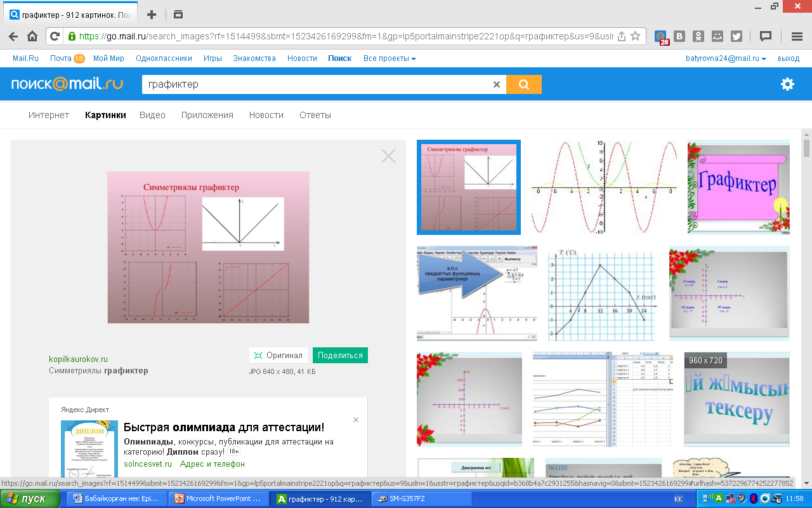This screenshot has width=812, height=508.
Task: Submit search with orange magnifier button
Action: [524, 84]
